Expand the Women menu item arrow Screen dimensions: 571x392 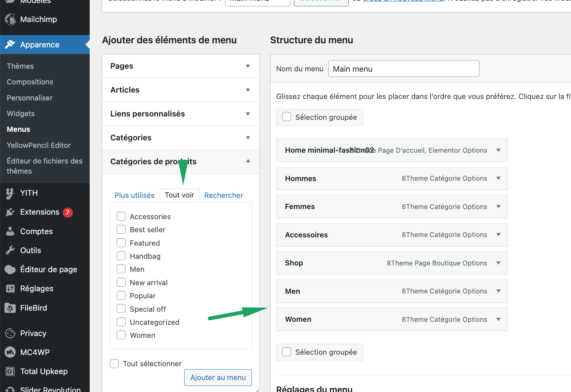coord(499,319)
